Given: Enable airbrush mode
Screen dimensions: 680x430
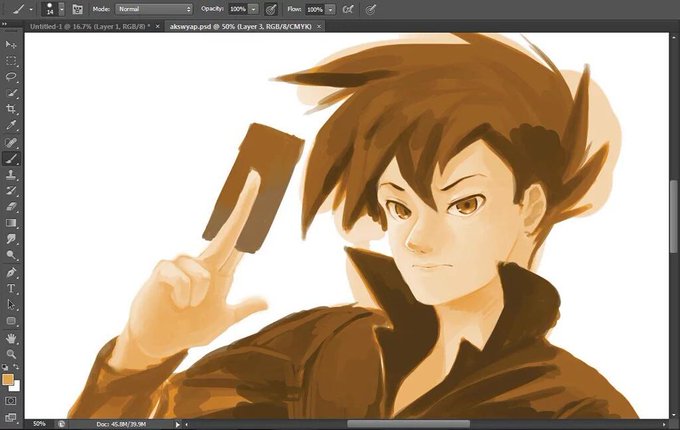Looking at the screenshot, I should tap(348, 9).
